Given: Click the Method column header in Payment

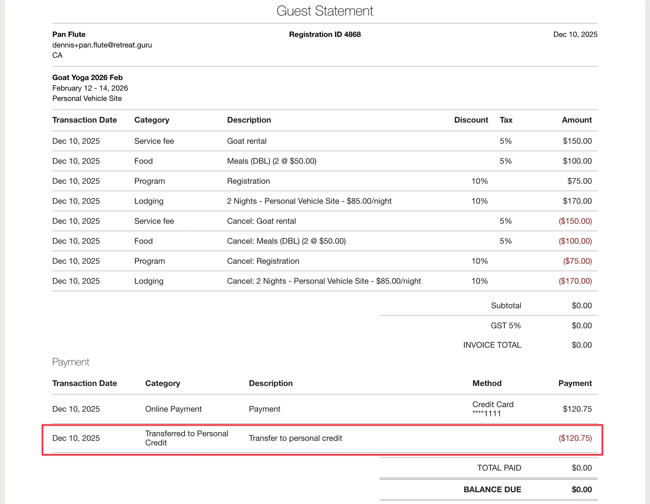Looking at the screenshot, I should click(486, 383).
